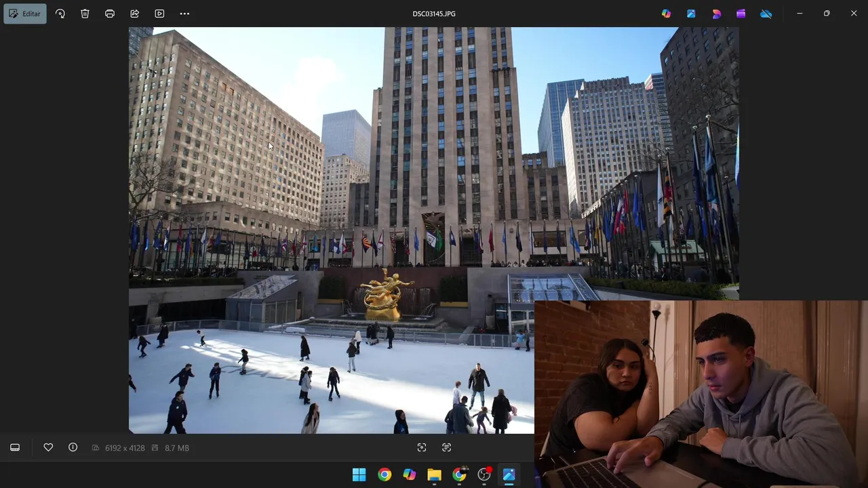Restore down the Photos window
The height and width of the screenshot is (488, 868).
click(x=827, y=14)
